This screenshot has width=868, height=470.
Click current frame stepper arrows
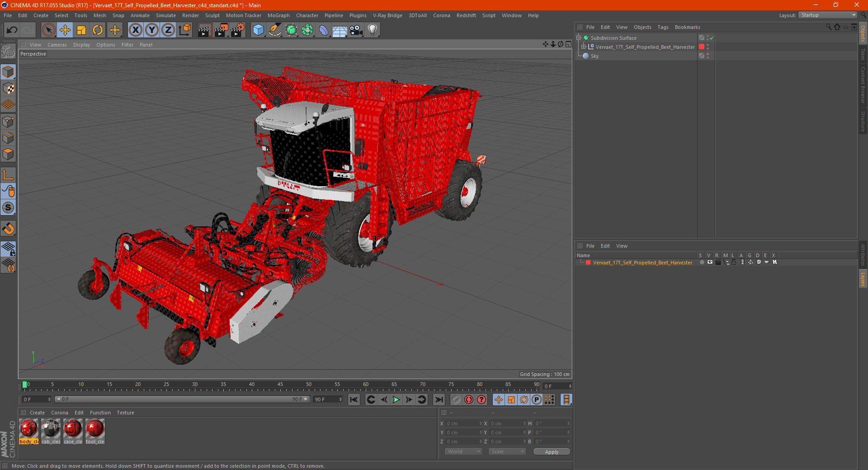[x=570, y=386]
